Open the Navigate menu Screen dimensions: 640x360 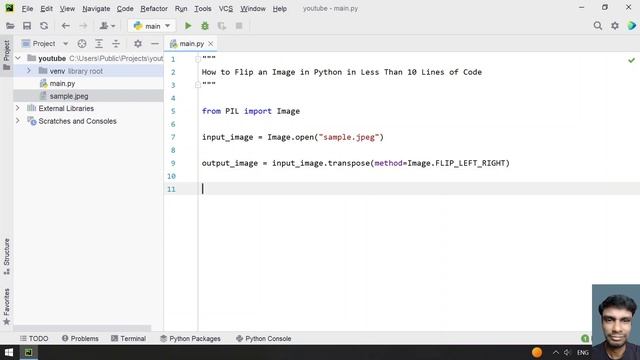pyautogui.click(x=96, y=9)
